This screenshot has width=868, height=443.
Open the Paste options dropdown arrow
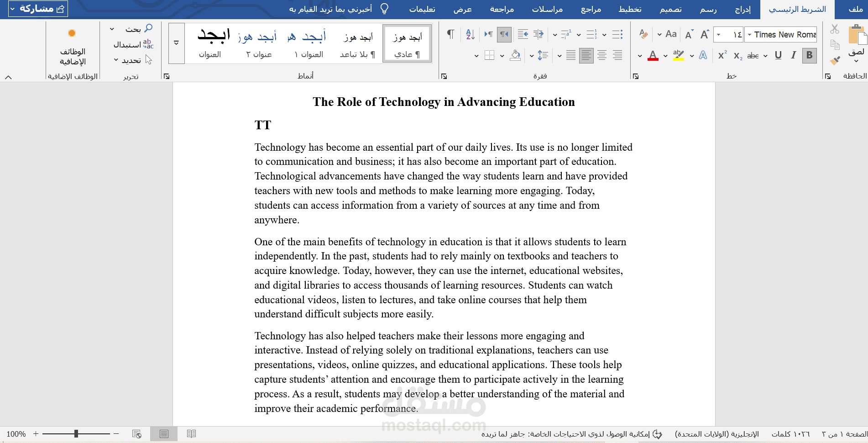click(x=856, y=61)
